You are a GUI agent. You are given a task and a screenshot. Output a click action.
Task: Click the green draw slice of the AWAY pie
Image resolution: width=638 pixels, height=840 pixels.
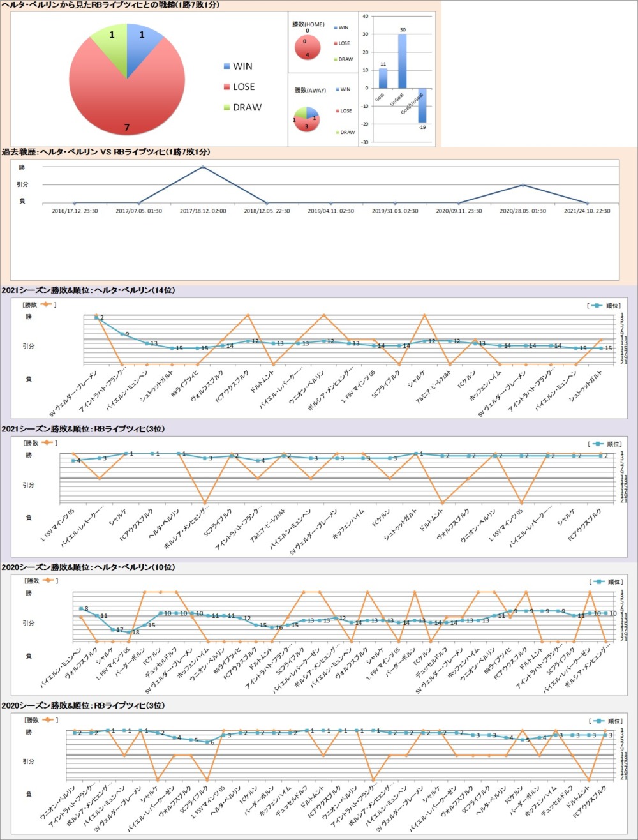pyautogui.click(x=300, y=112)
